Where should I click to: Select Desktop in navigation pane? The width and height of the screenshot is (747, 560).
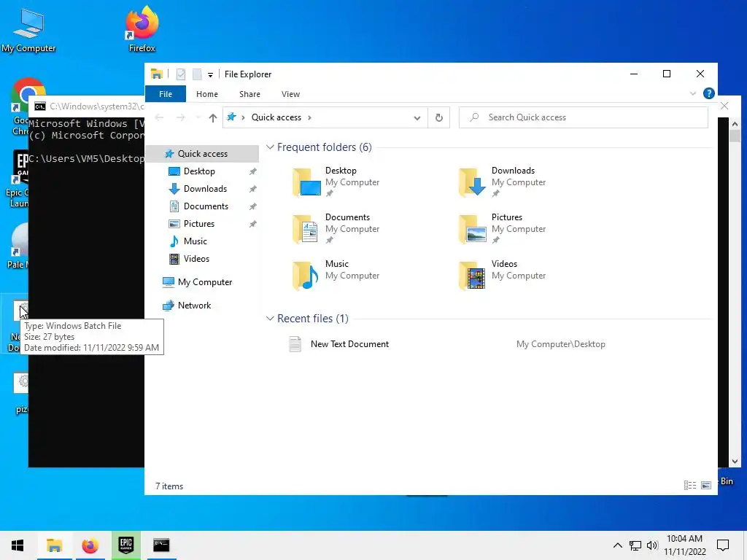(x=202, y=171)
